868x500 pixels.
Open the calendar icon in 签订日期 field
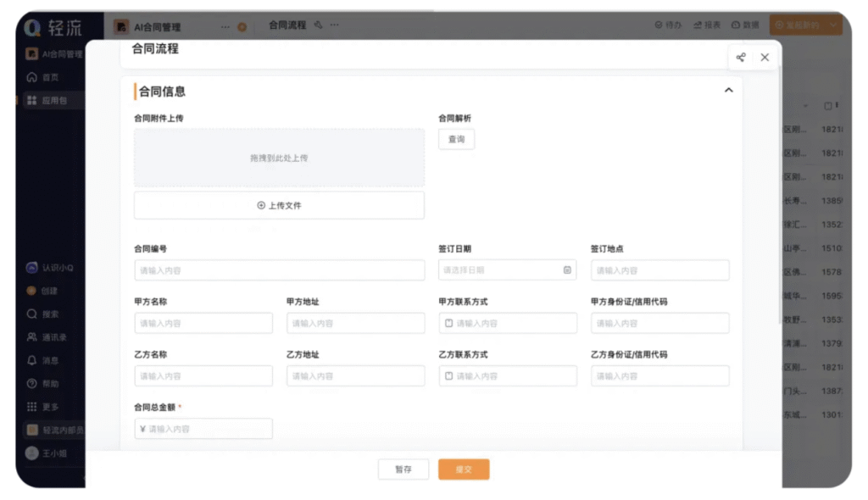(x=567, y=270)
